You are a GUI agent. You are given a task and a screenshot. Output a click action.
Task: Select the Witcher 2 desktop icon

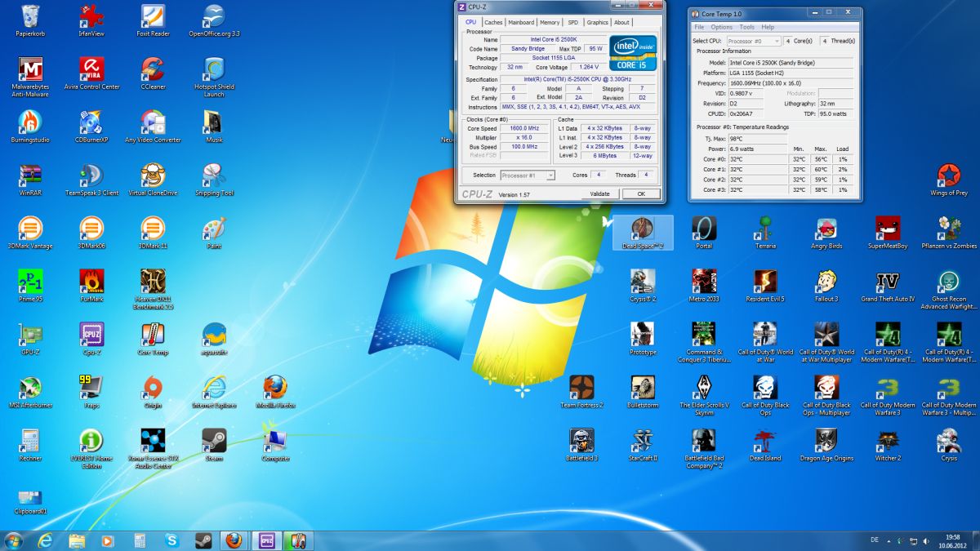coord(888,445)
